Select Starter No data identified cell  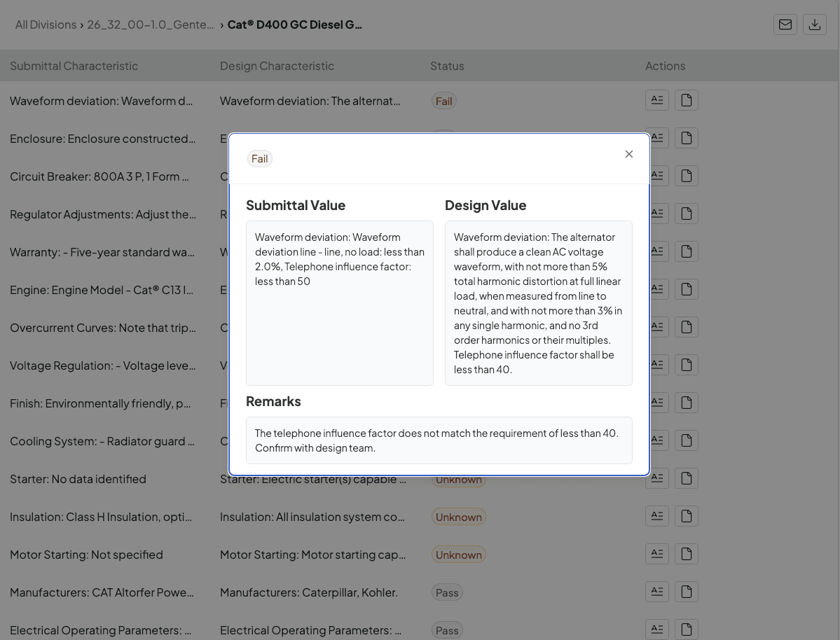click(78, 479)
